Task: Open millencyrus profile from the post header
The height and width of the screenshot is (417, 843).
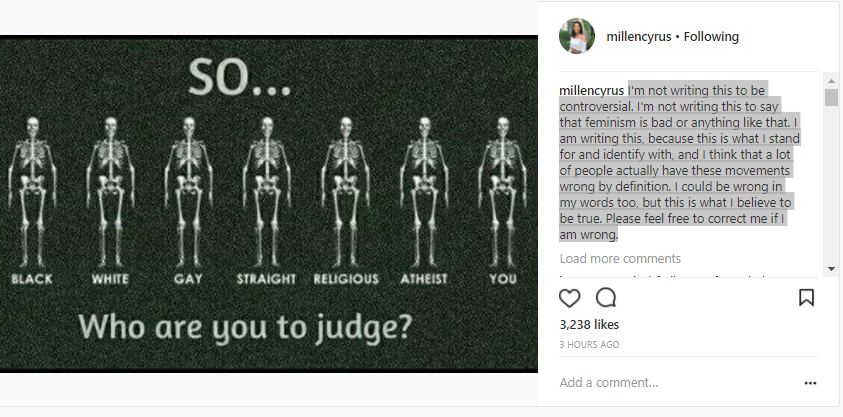Action: tap(638, 37)
